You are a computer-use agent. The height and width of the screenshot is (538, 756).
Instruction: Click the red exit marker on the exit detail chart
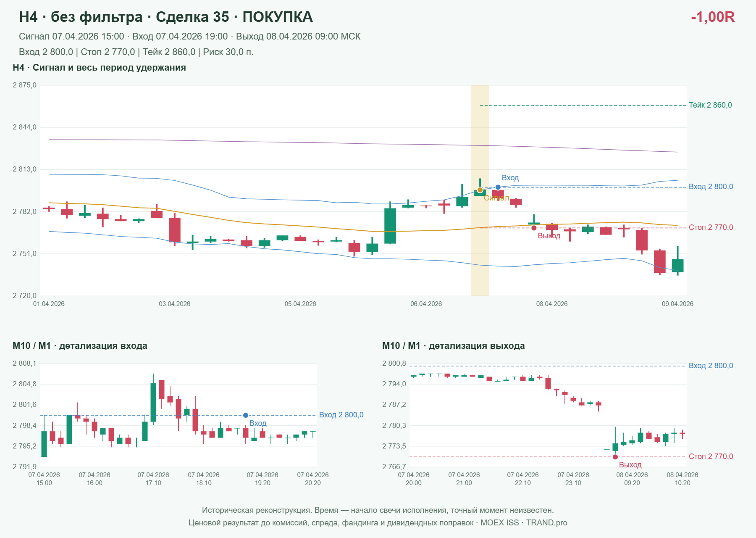[615, 457]
